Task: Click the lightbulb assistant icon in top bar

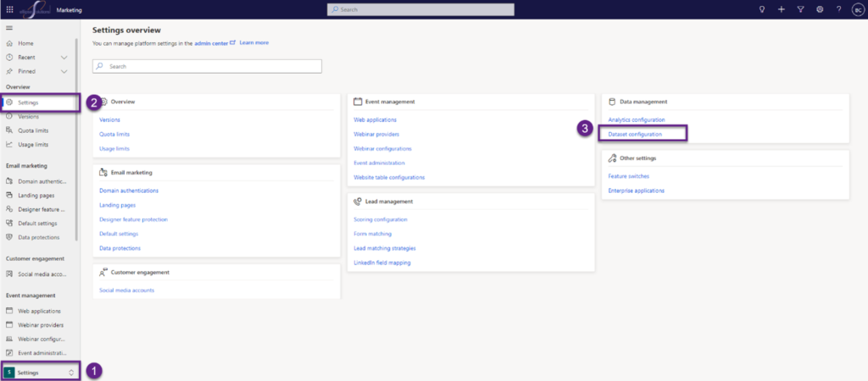Action: [x=762, y=9]
